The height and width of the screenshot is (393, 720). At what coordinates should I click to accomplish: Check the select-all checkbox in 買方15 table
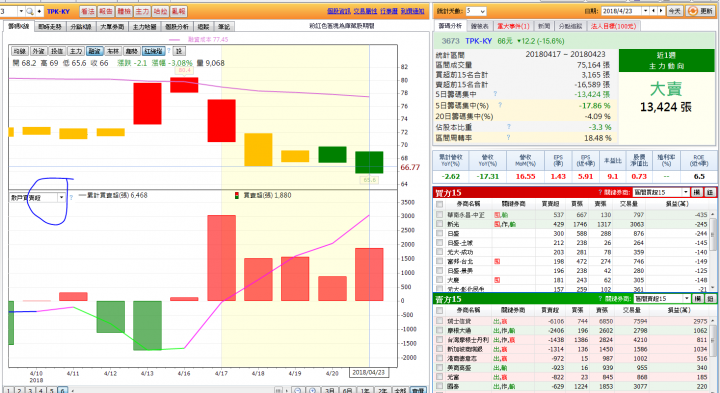click(440, 204)
